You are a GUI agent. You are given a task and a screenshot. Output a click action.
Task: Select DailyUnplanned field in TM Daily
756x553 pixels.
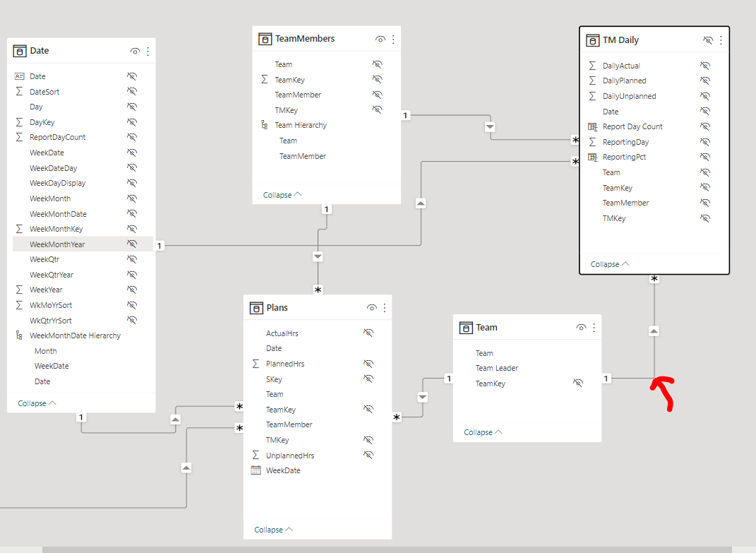coord(629,97)
